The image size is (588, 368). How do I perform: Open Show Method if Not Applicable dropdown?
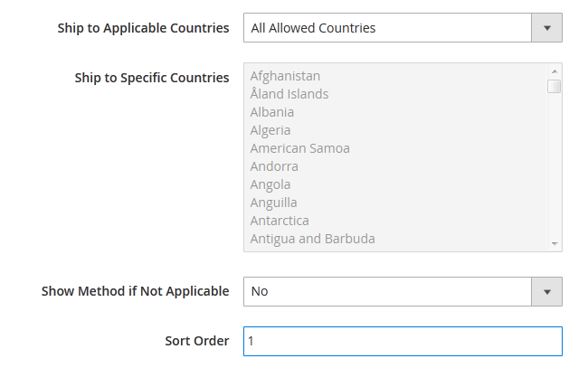pyautogui.click(x=387, y=291)
